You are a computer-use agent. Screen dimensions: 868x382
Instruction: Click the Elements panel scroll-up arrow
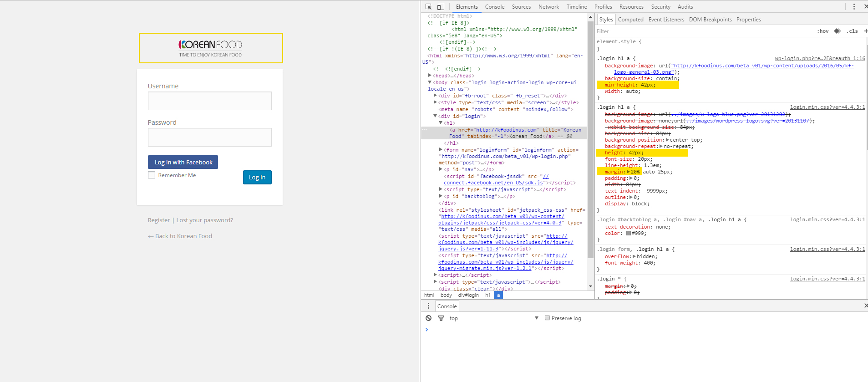[591, 17]
